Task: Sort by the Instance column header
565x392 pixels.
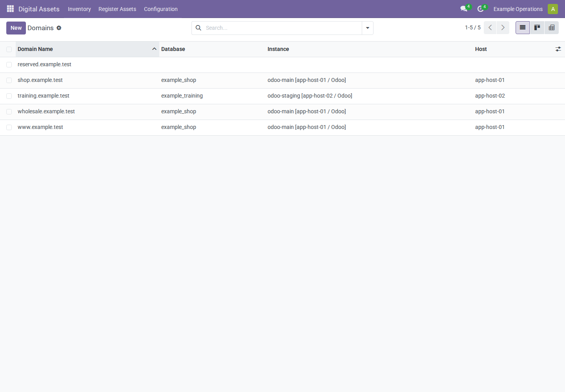Action: point(369,49)
